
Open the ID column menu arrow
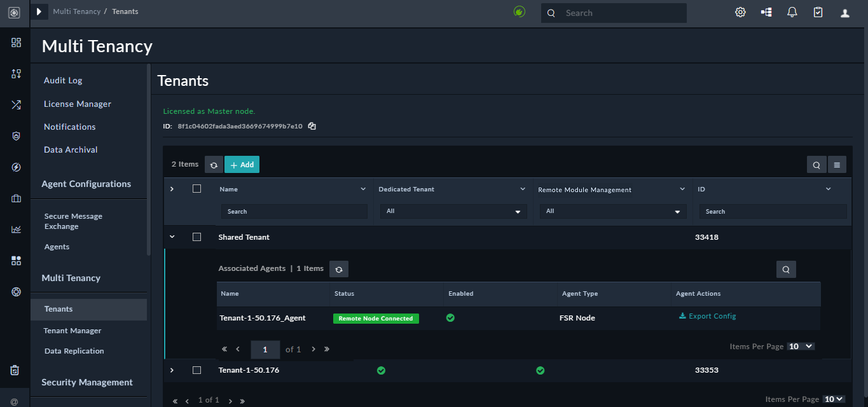(828, 189)
